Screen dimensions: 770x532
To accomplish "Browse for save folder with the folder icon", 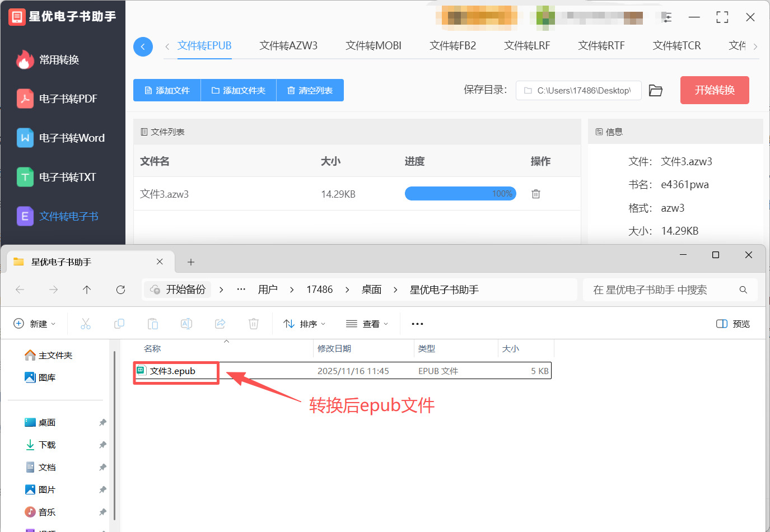I will [656, 90].
